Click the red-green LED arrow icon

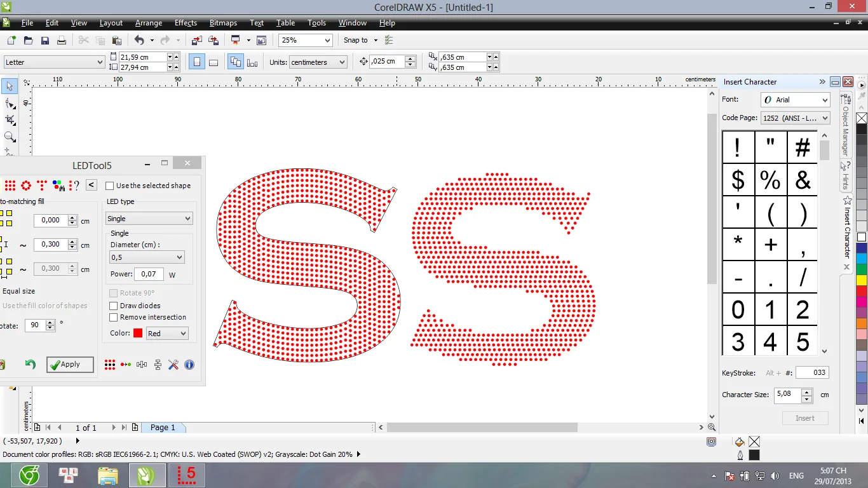click(126, 365)
